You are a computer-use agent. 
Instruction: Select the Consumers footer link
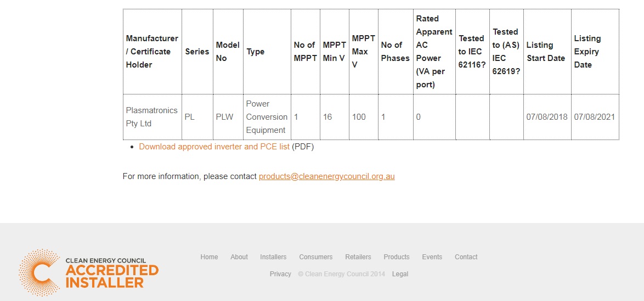(316, 257)
